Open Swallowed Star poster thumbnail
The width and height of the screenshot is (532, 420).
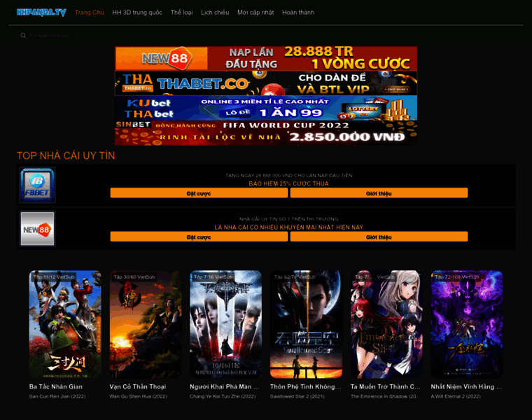tap(306, 324)
